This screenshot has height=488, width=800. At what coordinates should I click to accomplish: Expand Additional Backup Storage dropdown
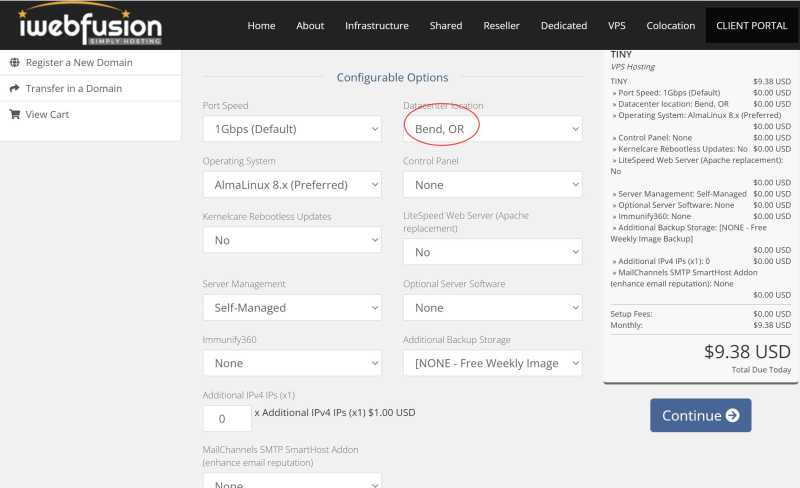(x=492, y=363)
